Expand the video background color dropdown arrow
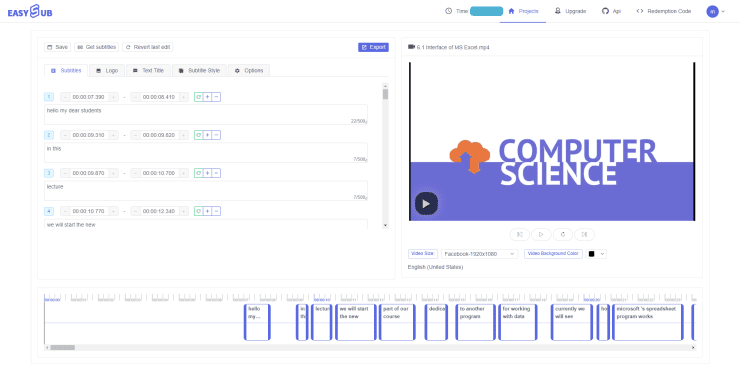This screenshot has width=740, height=392. click(x=602, y=254)
